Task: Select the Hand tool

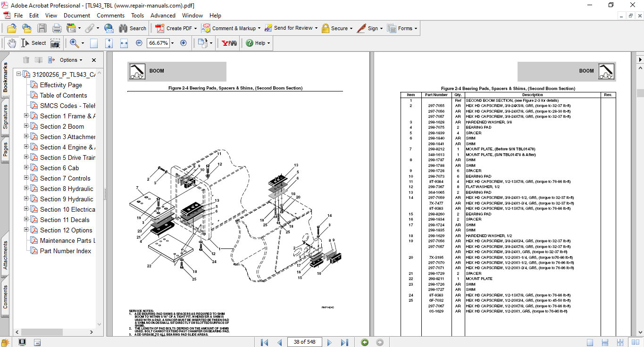Action: [x=11, y=43]
